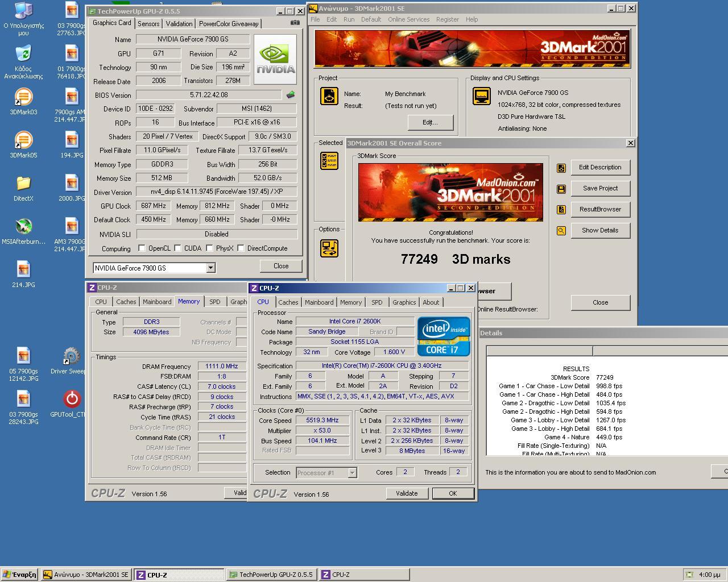Click the BIOS Version field in GPU-Z

pyautogui.click(x=209, y=95)
